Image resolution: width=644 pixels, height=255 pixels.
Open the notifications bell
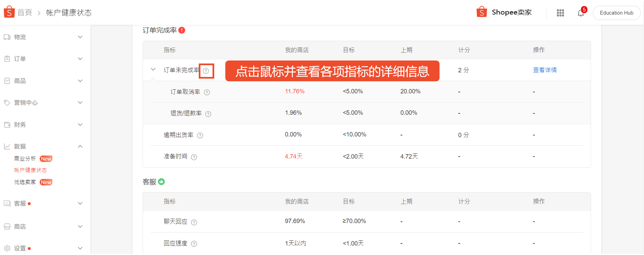pyautogui.click(x=581, y=13)
